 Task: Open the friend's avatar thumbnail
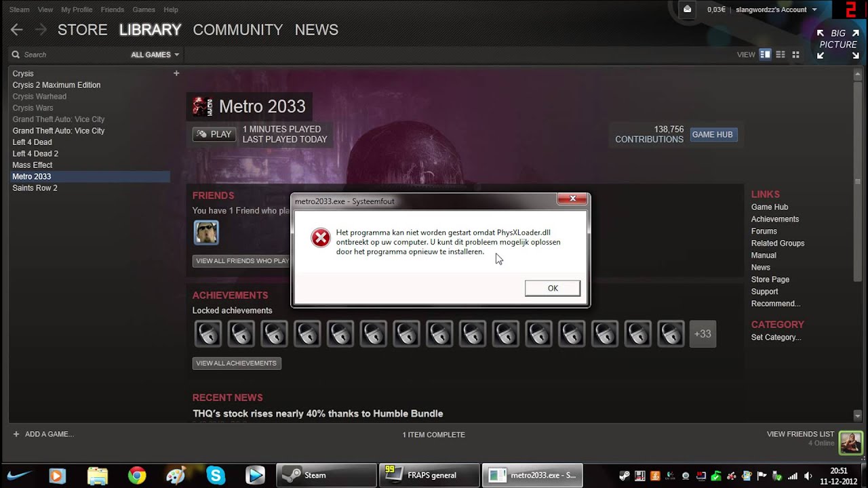point(206,232)
